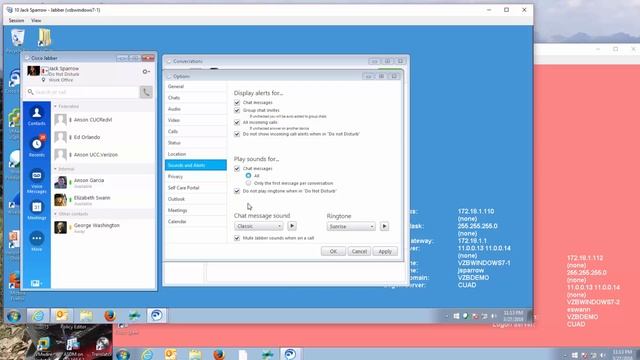Uncheck play sounds for Chat messages
Image resolution: width=640 pixels, height=360 pixels.
tap(237, 169)
